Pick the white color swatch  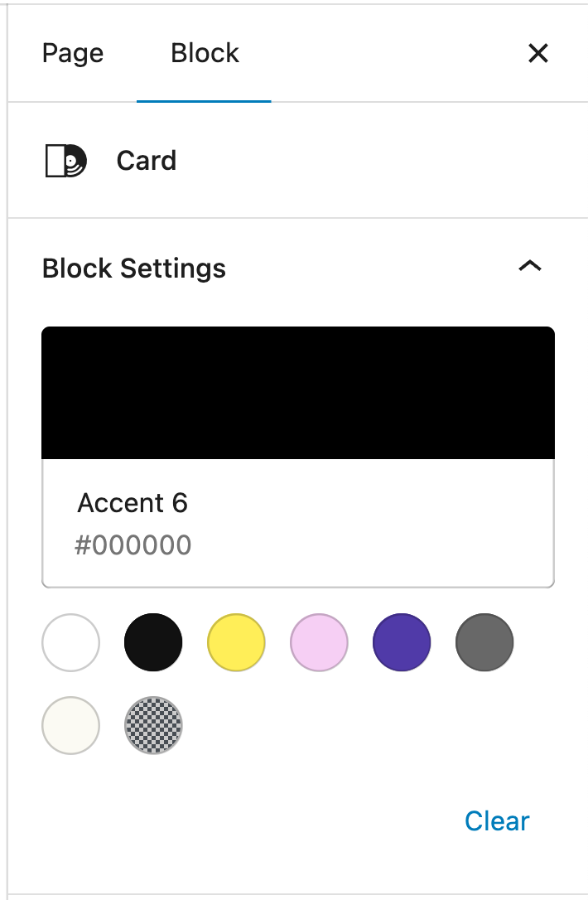pyautogui.click(x=71, y=642)
